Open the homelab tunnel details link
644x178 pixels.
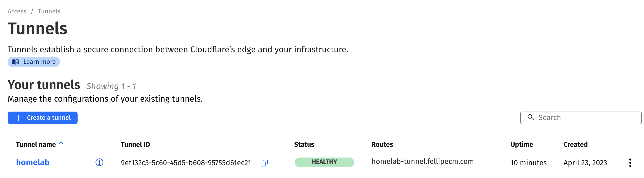point(33,162)
